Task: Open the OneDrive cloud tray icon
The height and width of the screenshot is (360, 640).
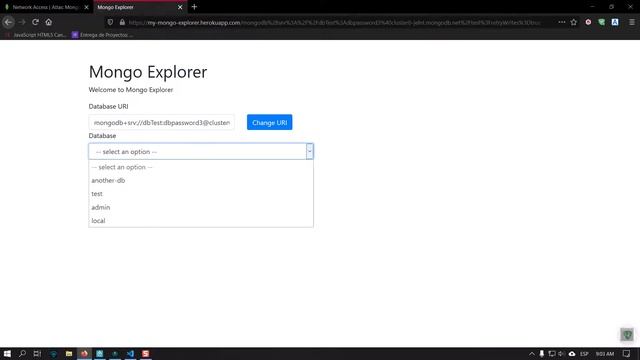Action: point(572,353)
